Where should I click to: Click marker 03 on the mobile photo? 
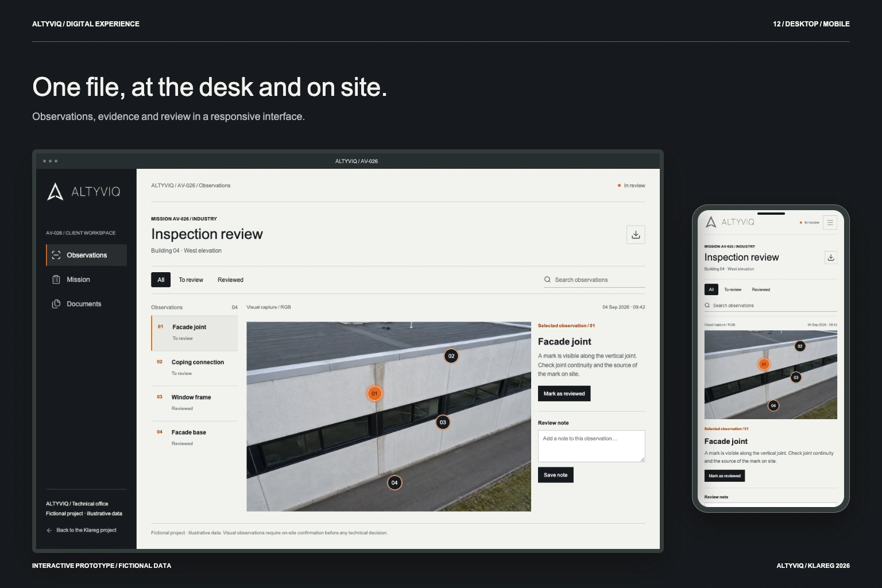point(796,377)
